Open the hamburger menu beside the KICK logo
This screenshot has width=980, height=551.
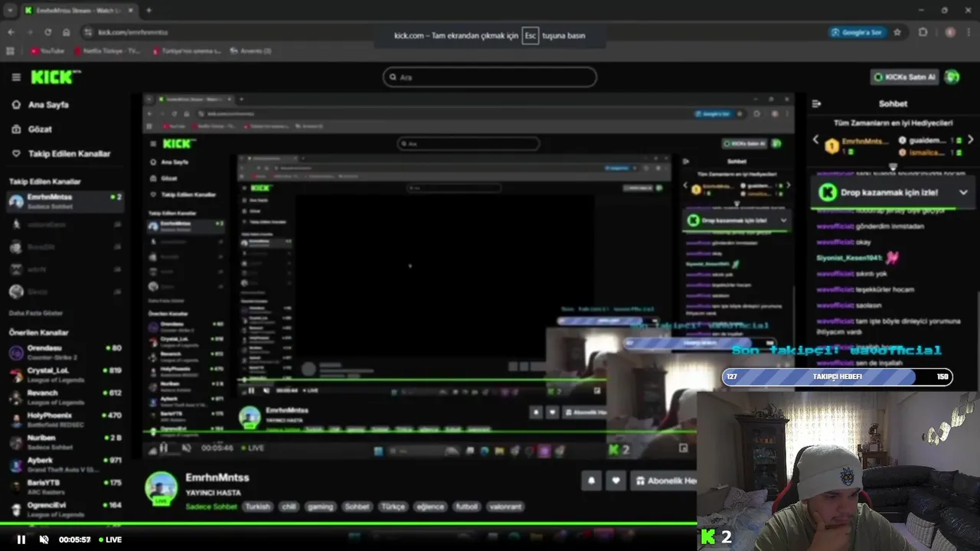click(16, 77)
